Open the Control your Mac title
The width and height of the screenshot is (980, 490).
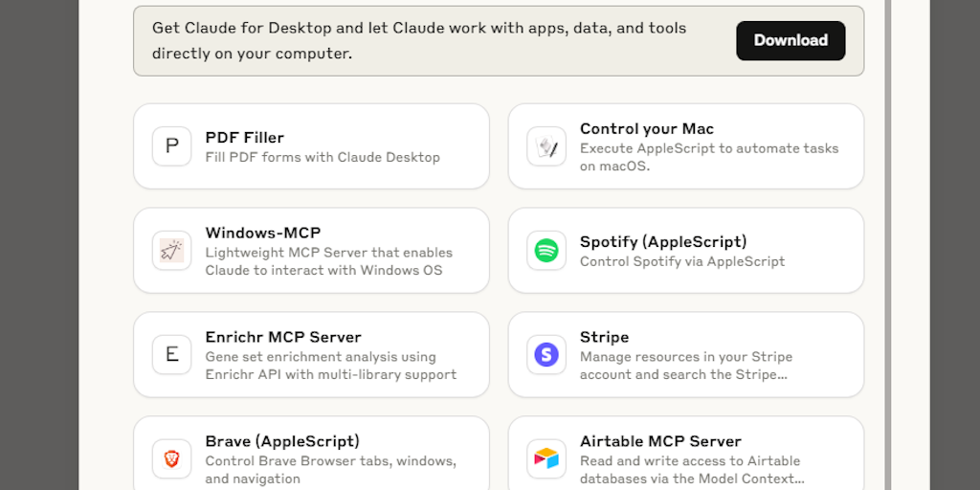[x=647, y=128]
